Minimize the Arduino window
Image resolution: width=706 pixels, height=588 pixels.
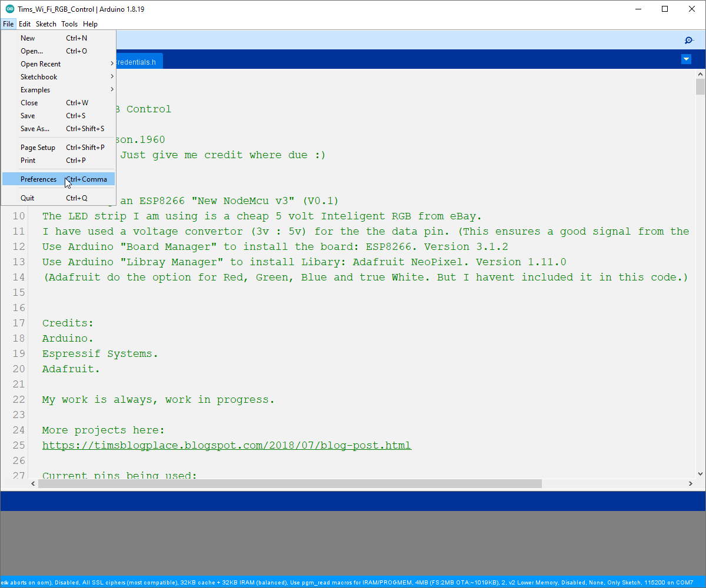pyautogui.click(x=638, y=9)
